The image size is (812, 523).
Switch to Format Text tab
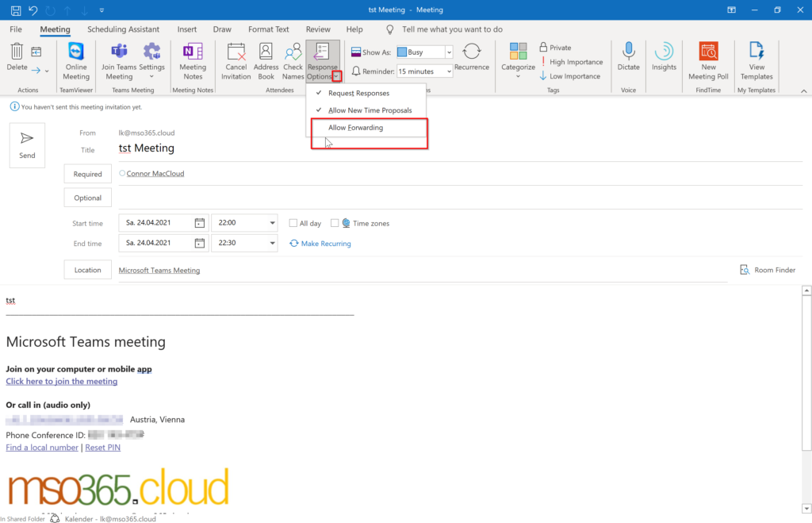(x=268, y=29)
